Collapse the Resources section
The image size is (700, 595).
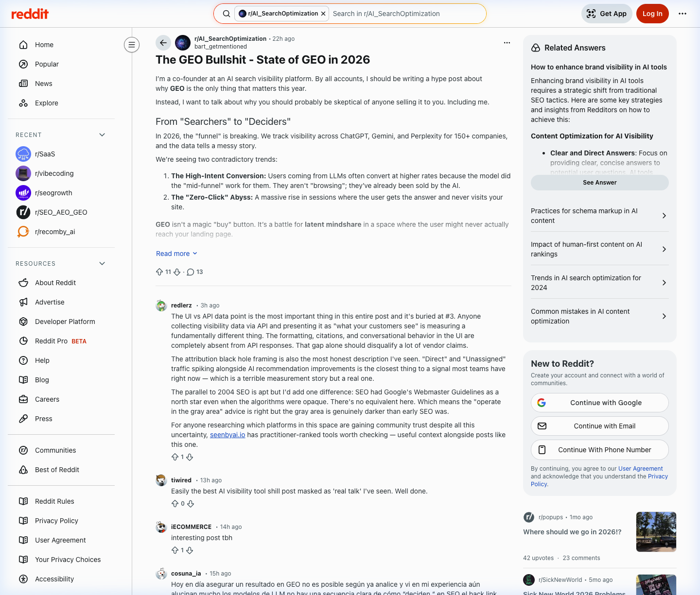pos(102,263)
